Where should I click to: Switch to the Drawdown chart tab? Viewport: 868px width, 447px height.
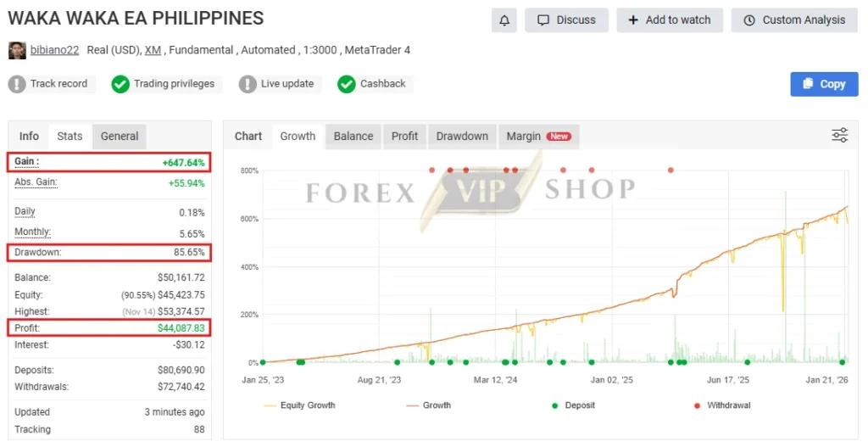tap(462, 137)
